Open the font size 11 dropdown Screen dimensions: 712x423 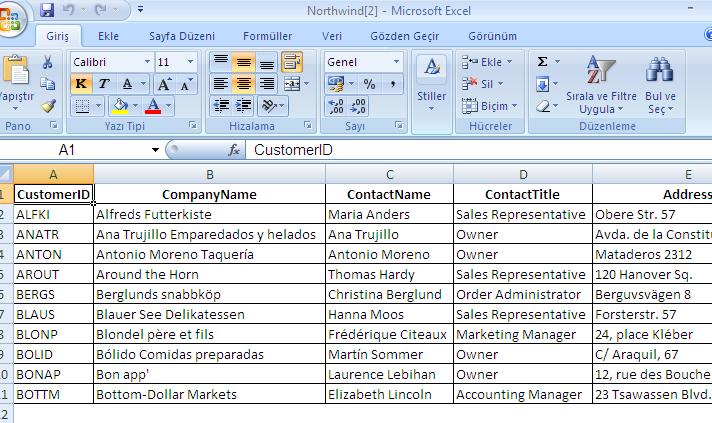(191, 62)
